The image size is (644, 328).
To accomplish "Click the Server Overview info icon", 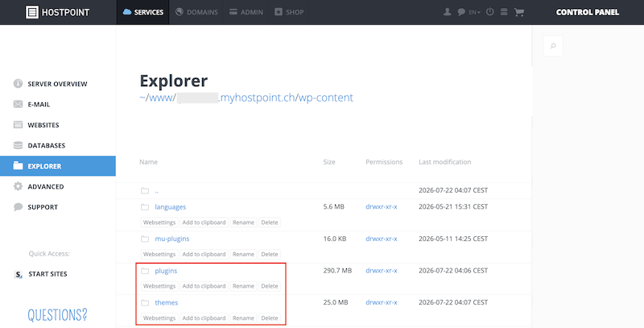I will pyautogui.click(x=18, y=84).
